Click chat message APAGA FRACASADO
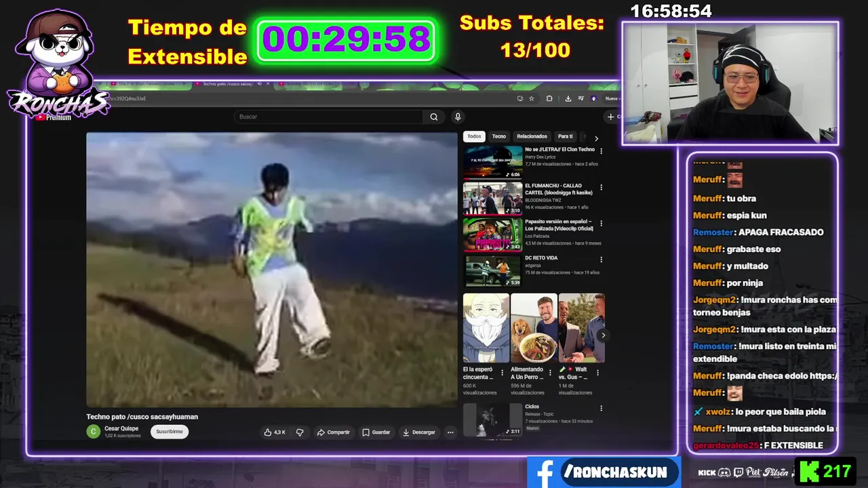Viewport: 868px width, 488px height. click(781, 232)
